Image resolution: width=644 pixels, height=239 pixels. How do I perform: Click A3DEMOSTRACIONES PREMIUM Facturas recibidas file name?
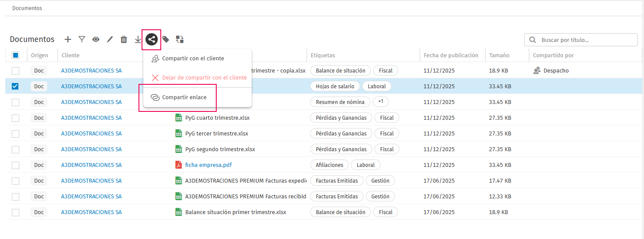click(x=246, y=196)
